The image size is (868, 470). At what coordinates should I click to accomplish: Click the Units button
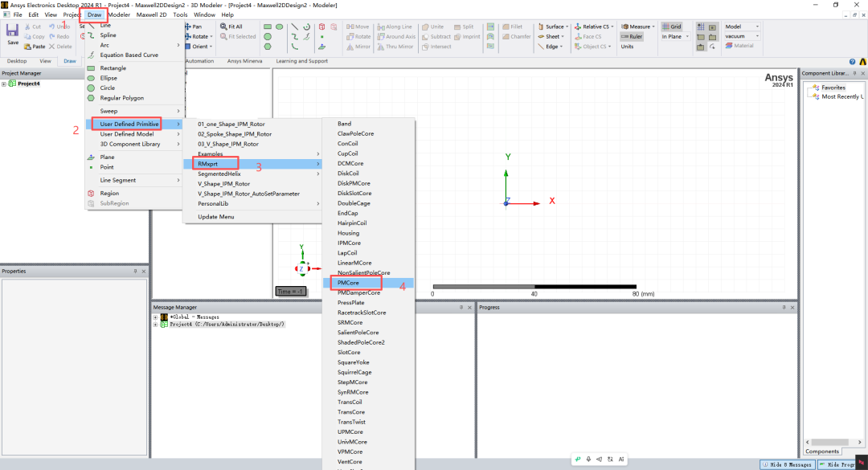click(x=627, y=47)
